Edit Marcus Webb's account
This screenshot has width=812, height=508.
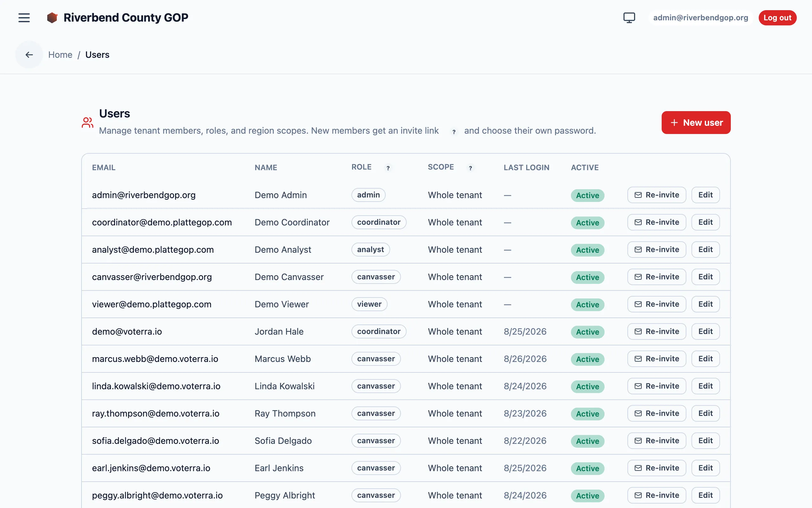[705, 358]
